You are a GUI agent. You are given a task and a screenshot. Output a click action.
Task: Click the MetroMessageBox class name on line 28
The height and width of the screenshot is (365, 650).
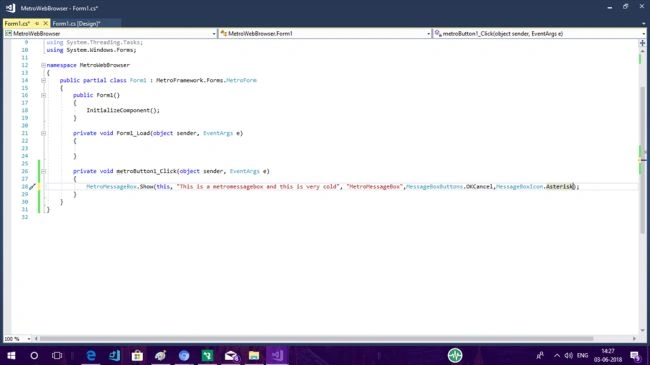pos(112,187)
